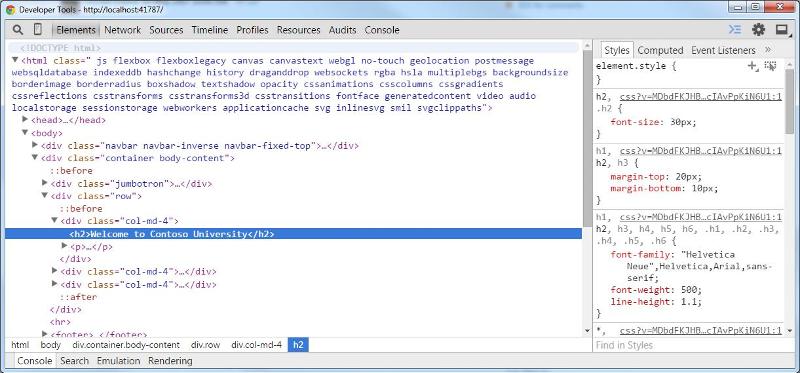This screenshot has height=373, width=800.
Task: Open the Timeline panel
Action: (x=210, y=30)
